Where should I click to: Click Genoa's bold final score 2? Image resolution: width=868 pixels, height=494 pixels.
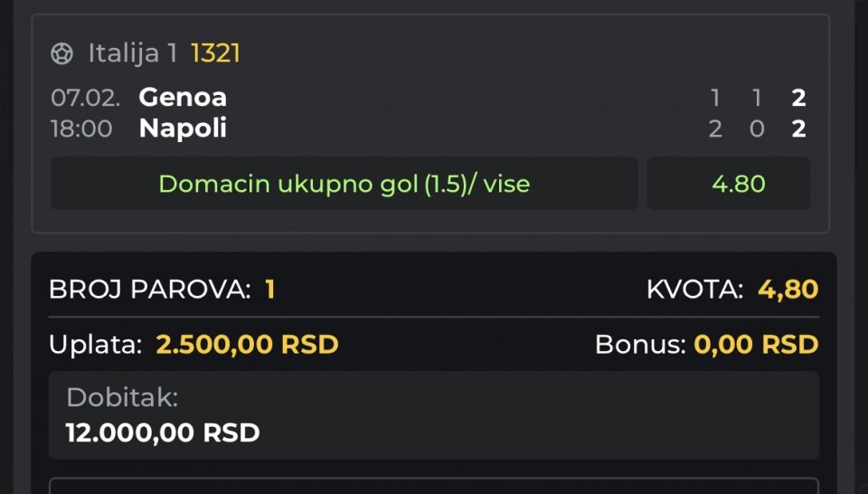point(798,98)
